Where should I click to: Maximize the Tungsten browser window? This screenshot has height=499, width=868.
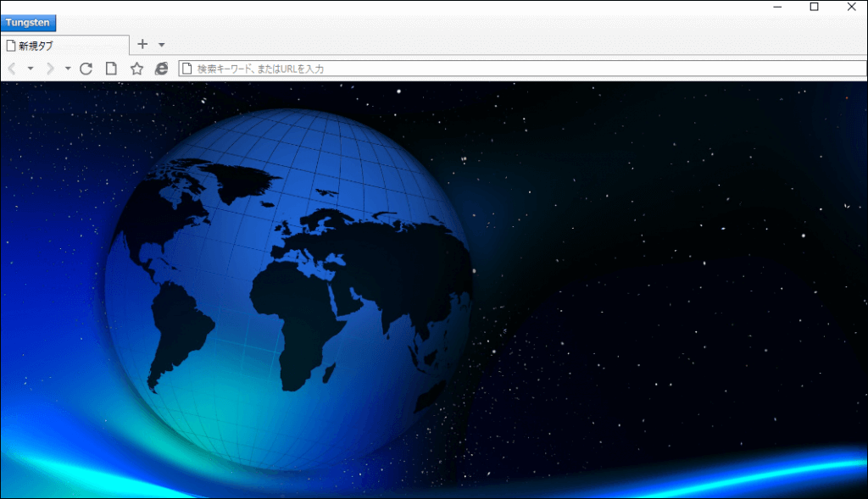tap(815, 7)
